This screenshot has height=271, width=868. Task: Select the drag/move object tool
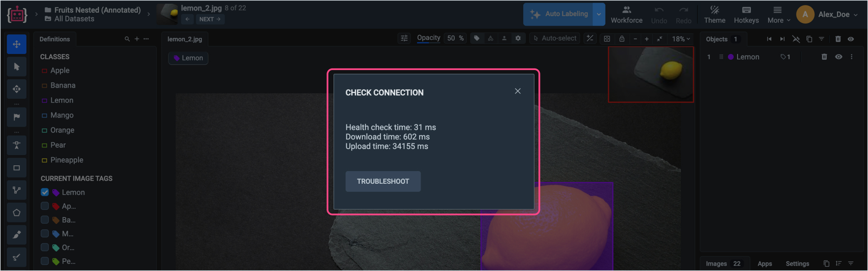click(x=16, y=89)
